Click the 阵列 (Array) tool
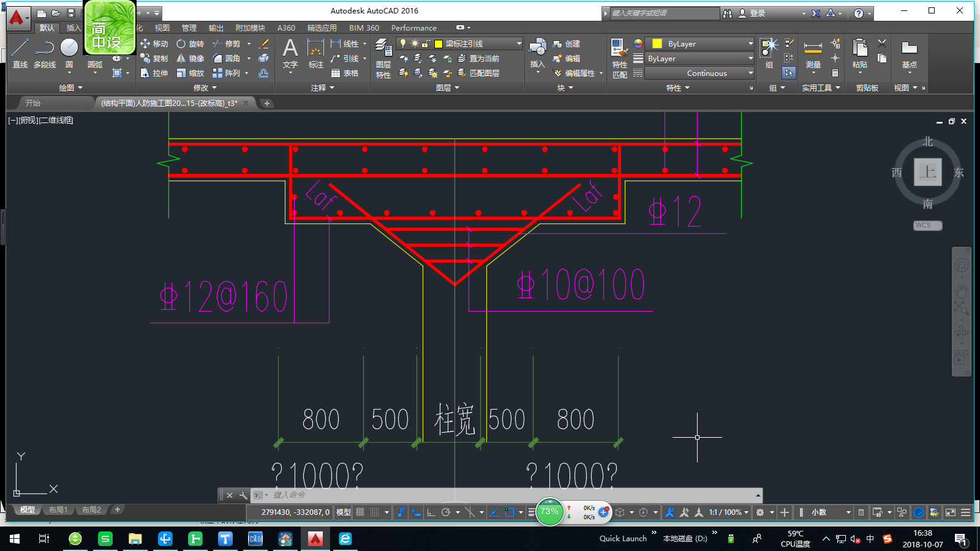The image size is (980, 551). click(x=227, y=73)
